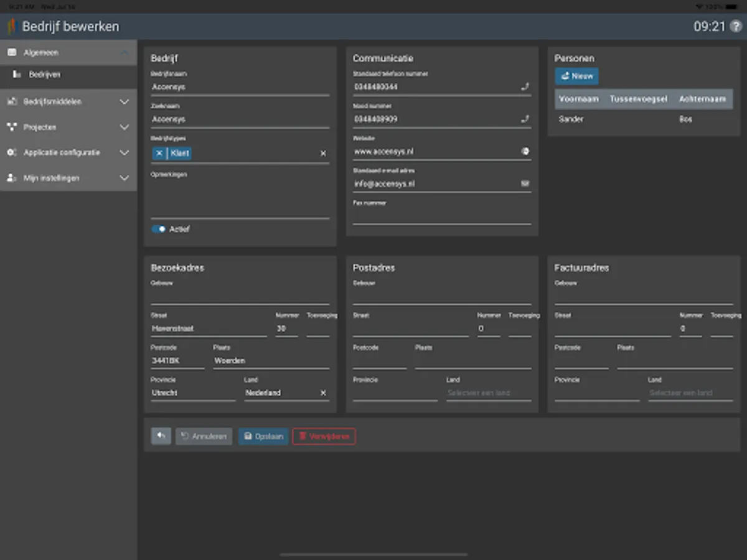Open the Factuuradres Land dropdown
The image size is (747, 560).
point(690,393)
